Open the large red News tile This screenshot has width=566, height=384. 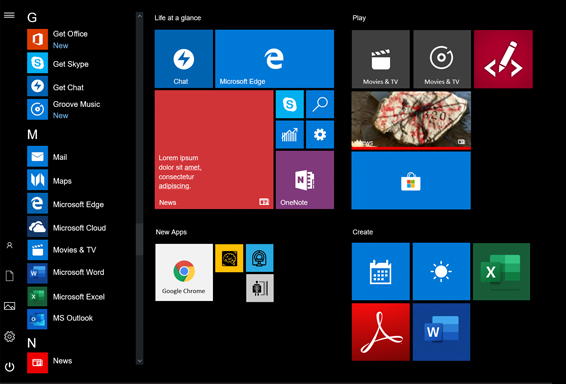click(x=214, y=149)
